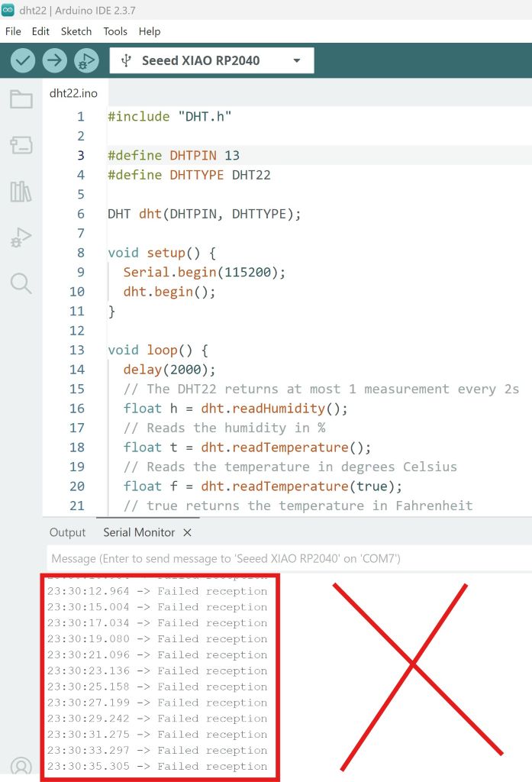Click on the void setup() line
This screenshot has height=782, width=532.
click(x=162, y=253)
